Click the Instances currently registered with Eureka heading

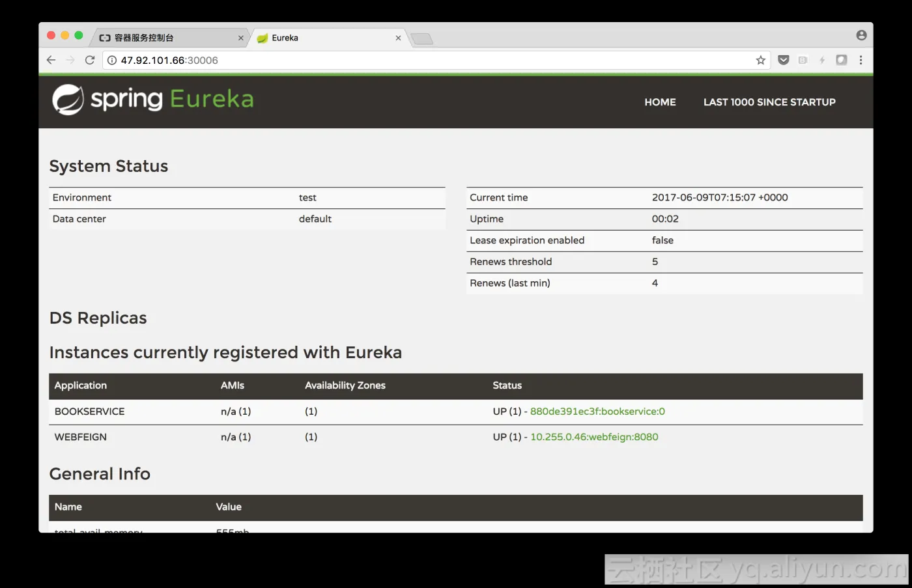point(225,352)
